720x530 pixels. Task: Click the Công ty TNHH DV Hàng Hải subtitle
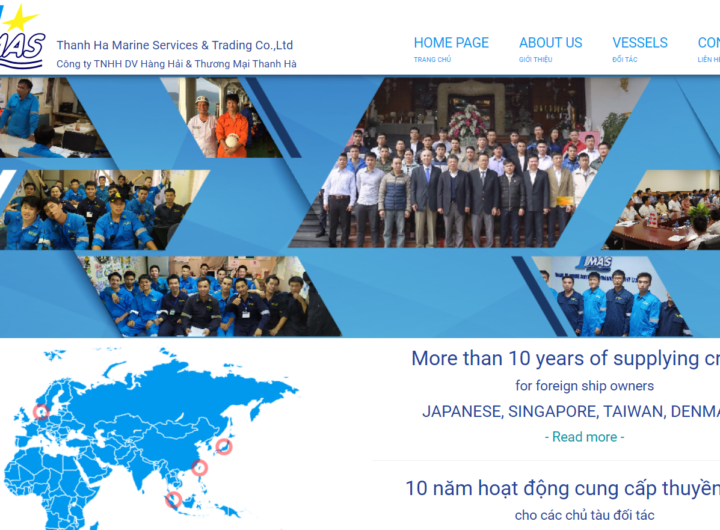click(176, 64)
